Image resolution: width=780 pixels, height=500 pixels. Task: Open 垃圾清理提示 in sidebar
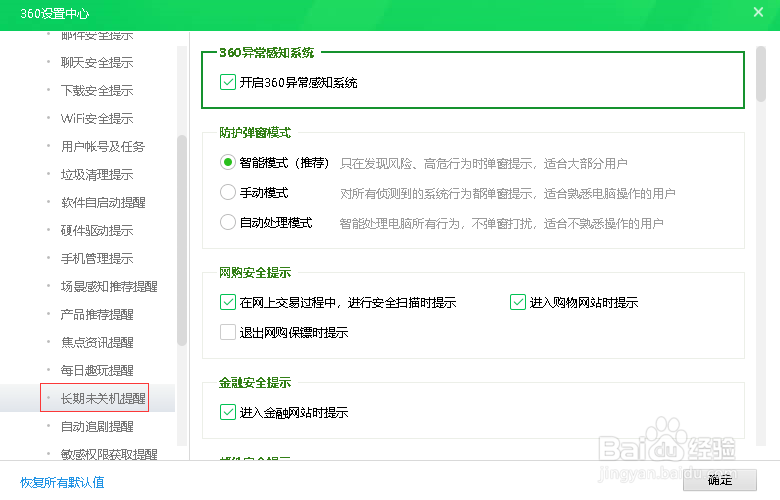coord(97,175)
